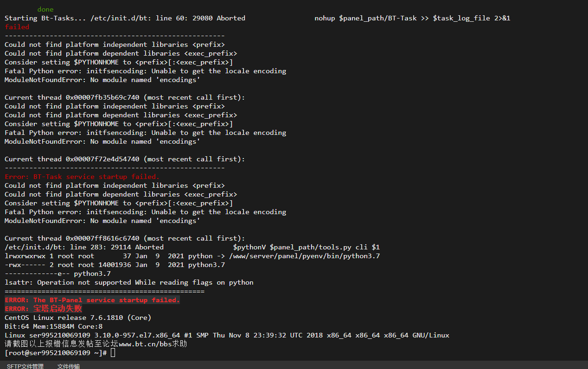Click the python symlink path /www/server/panel/pyenv/bin/python3.7
This screenshot has height=369, width=588.
tap(304, 256)
